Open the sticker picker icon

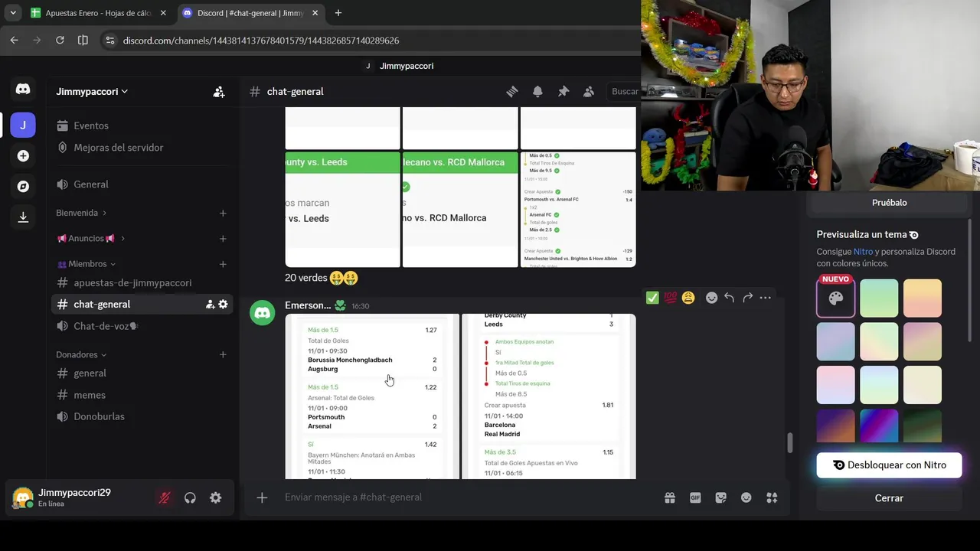pos(720,497)
